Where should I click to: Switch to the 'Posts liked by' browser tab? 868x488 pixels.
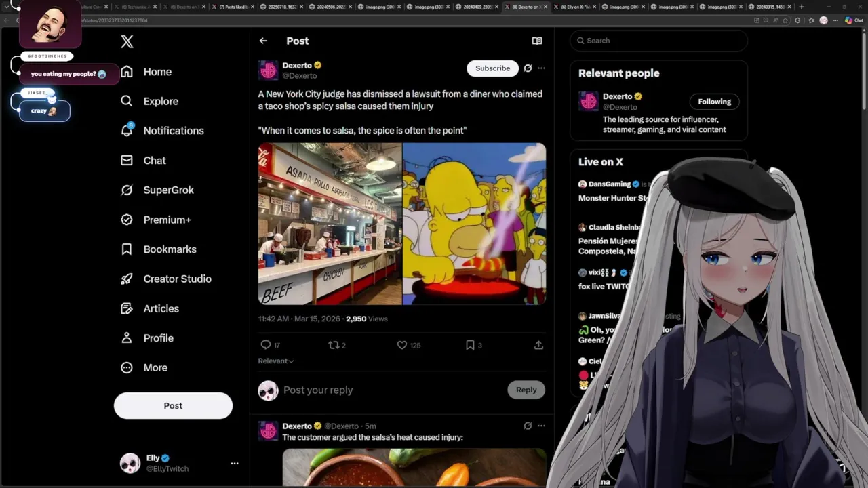point(234,7)
